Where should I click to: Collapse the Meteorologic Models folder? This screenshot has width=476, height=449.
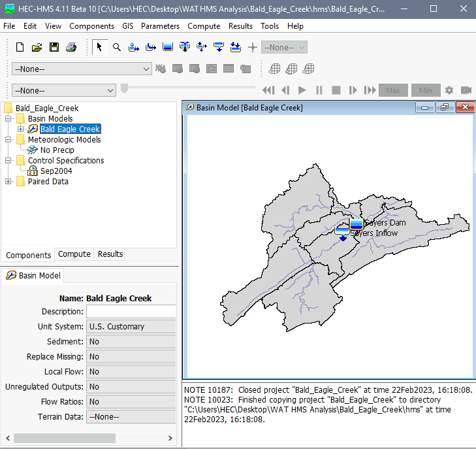tap(8, 139)
